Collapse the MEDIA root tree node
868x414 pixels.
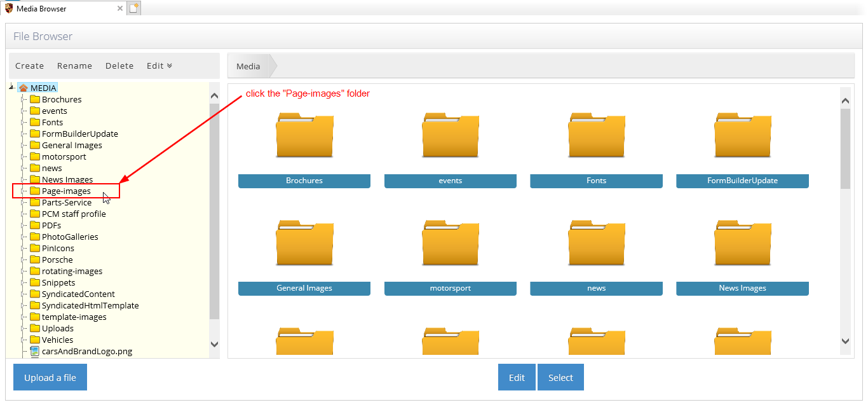[x=12, y=87]
